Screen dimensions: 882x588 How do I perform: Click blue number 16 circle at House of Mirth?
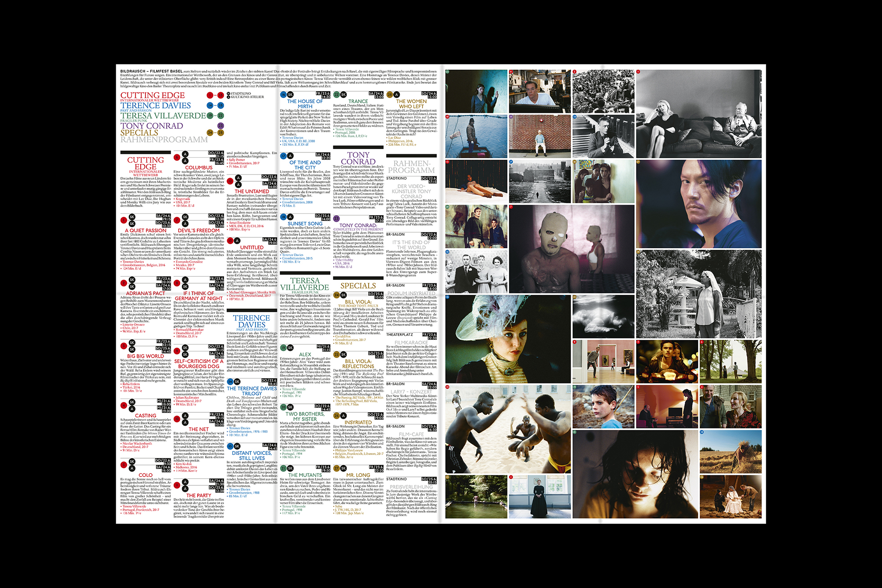(x=283, y=94)
